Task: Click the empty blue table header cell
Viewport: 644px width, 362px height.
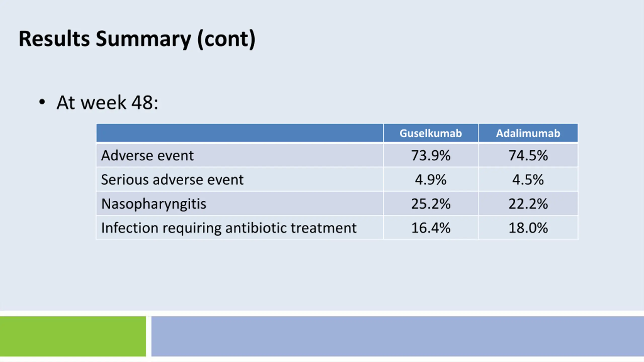Action: pyautogui.click(x=240, y=133)
